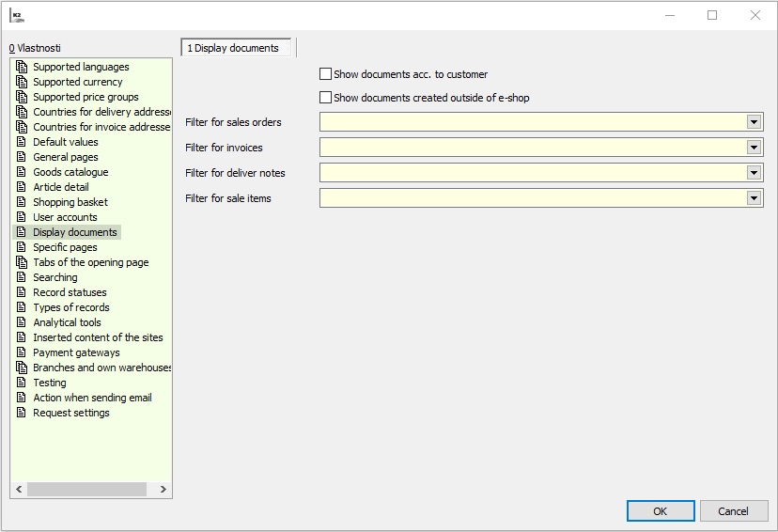This screenshot has height=532, width=778.
Task: Select User accounts in the properties list
Action: tap(65, 217)
